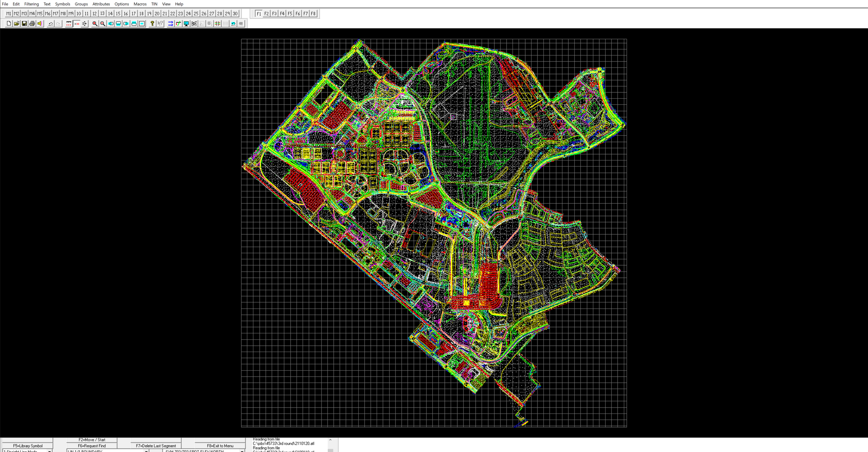Click the F5=Library Symbol button
This screenshot has height=452, width=868.
tap(28, 446)
